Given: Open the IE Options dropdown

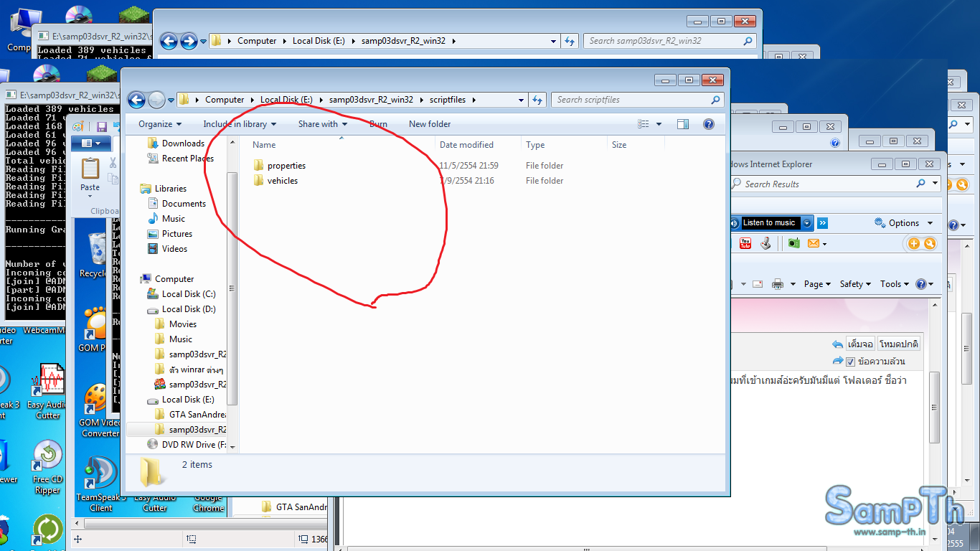Looking at the screenshot, I should pyautogui.click(x=904, y=223).
